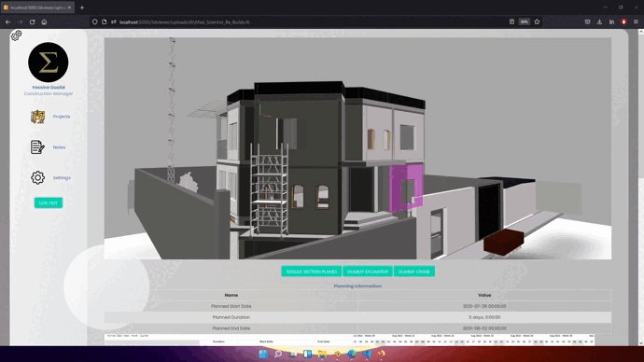The width and height of the screenshot is (644, 362).
Task: Click the Projects sidebar label
Action: click(x=62, y=117)
